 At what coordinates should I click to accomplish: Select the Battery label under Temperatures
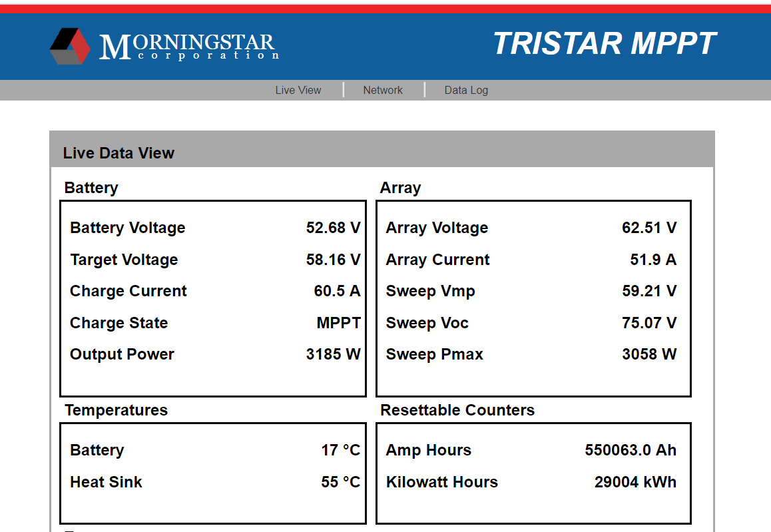97,450
